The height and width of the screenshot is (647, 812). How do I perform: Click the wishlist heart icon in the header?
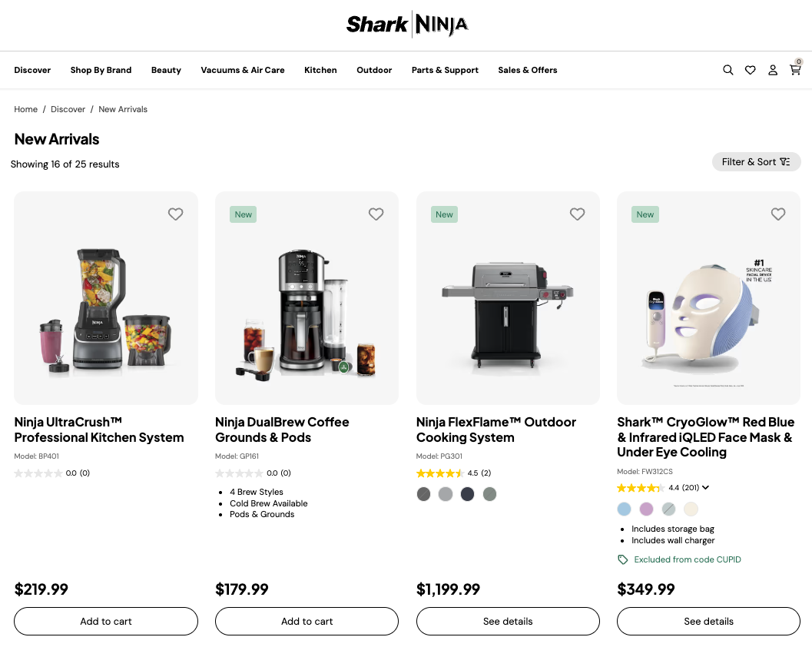point(750,70)
